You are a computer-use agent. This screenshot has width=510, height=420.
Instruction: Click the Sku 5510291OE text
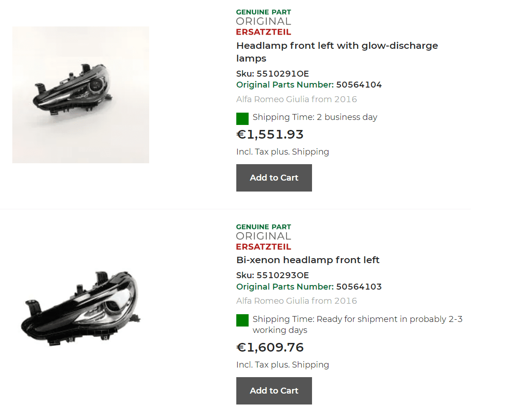[x=272, y=73]
